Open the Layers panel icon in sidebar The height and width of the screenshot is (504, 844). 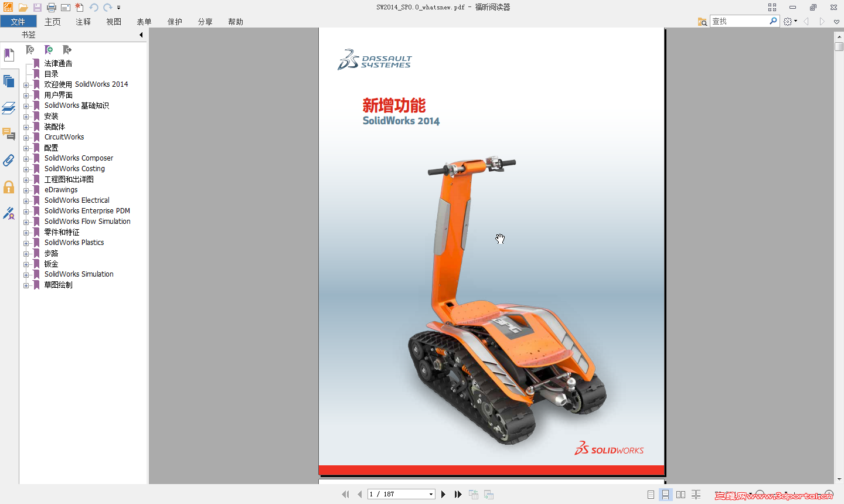(9, 108)
